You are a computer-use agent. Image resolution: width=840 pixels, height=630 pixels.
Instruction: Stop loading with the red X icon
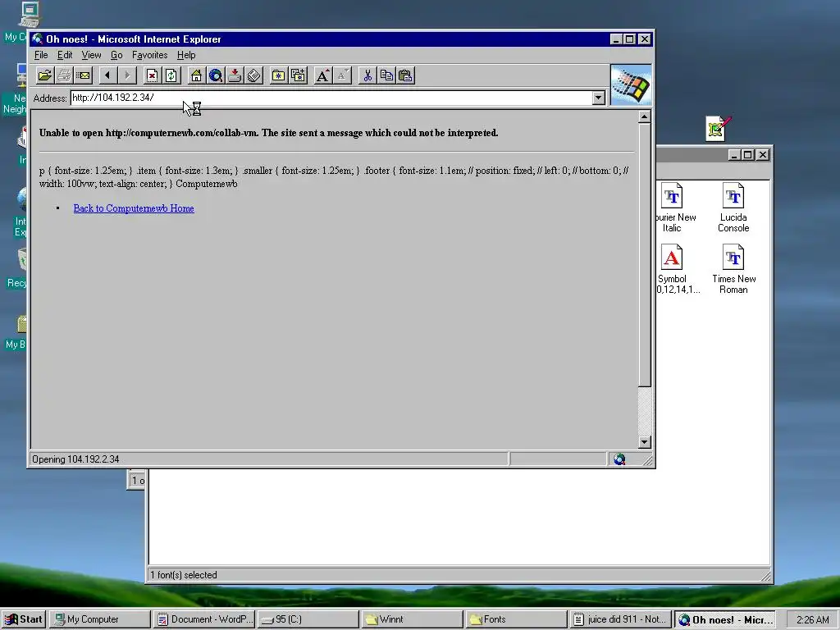[152, 75]
